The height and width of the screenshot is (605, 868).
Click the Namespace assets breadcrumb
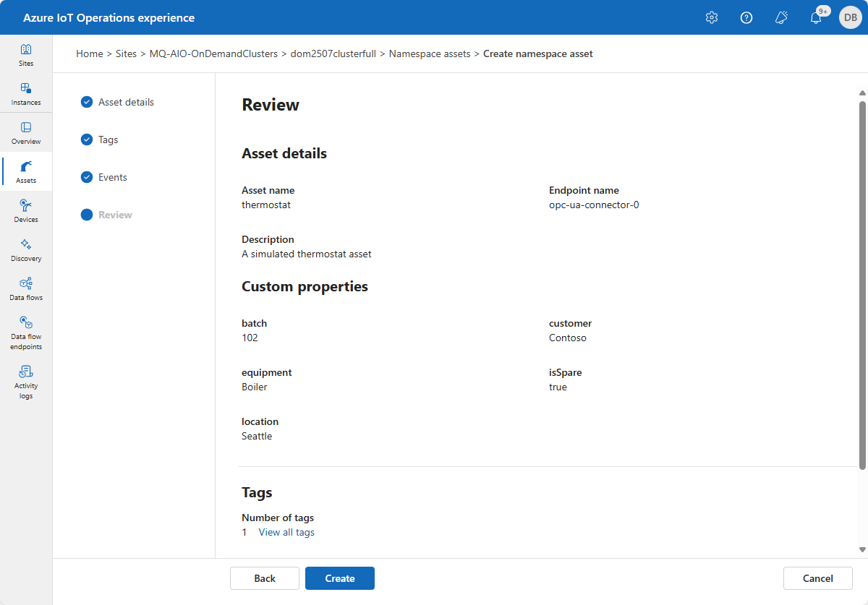tap(430, 53)
